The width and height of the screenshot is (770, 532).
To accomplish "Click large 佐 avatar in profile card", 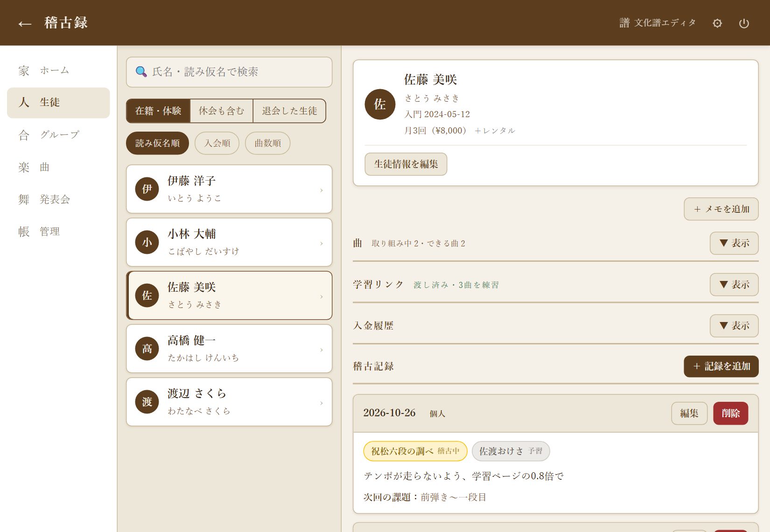I will [x=380, y=105].
